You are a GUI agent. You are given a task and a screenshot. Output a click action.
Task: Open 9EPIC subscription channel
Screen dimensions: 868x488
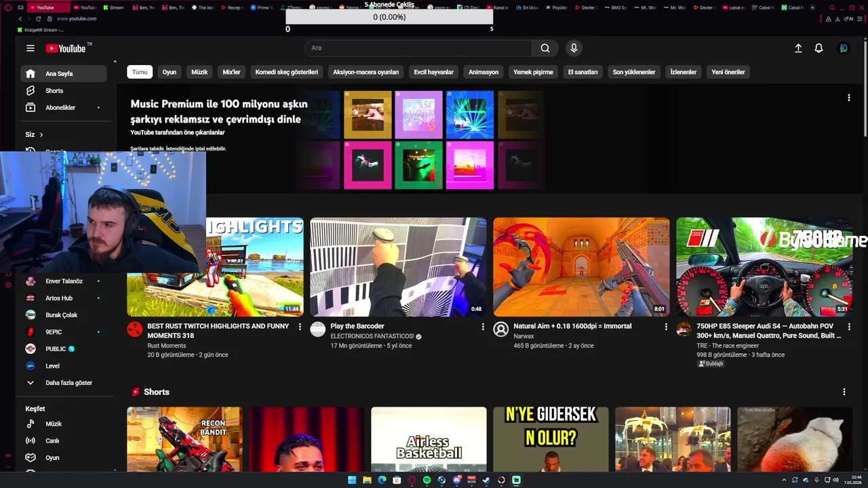pos(64,332)
